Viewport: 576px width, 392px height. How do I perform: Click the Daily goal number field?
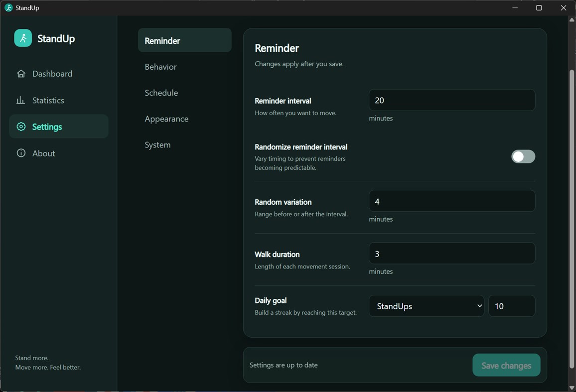point(512,306)
